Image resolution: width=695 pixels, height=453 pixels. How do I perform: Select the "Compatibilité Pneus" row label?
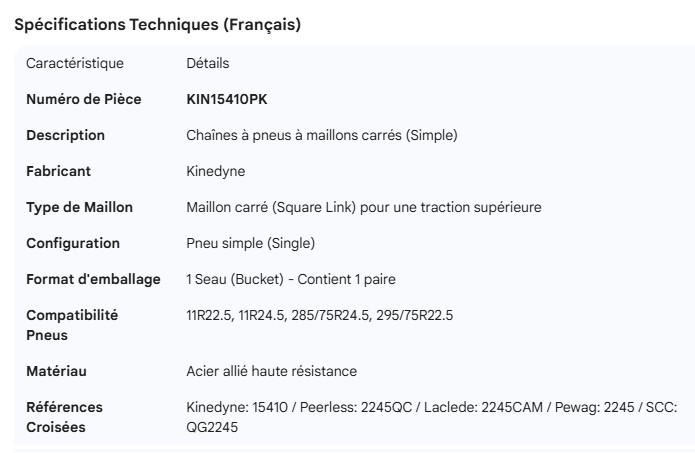(x=72, y=325)
